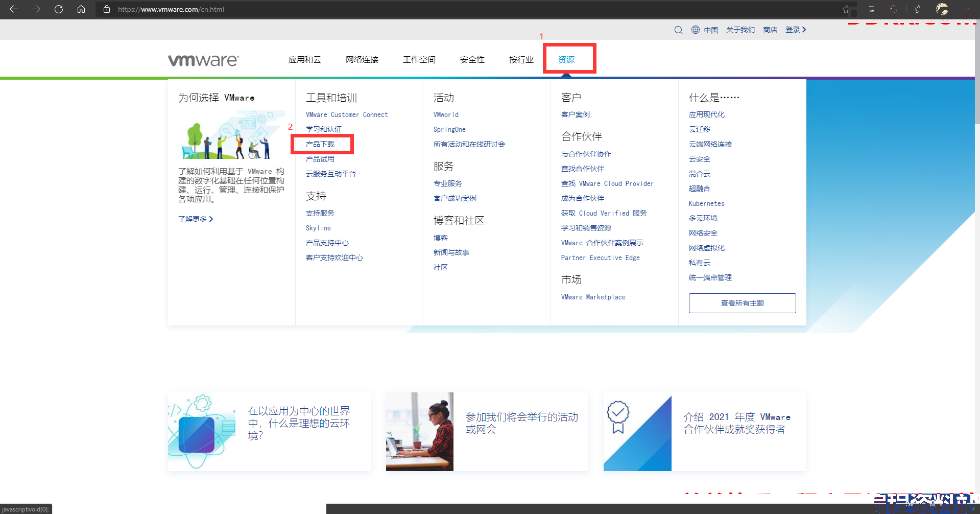This screenshot has height=514, width=980.
Task: Open the 产品试用 link
Action: 320,159
